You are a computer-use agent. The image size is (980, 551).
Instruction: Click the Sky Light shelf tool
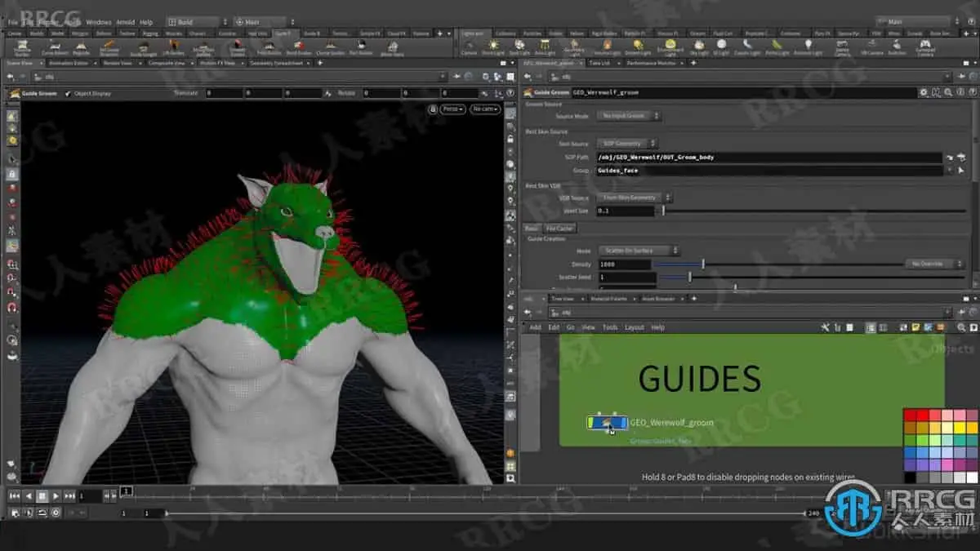coord(699,47)
